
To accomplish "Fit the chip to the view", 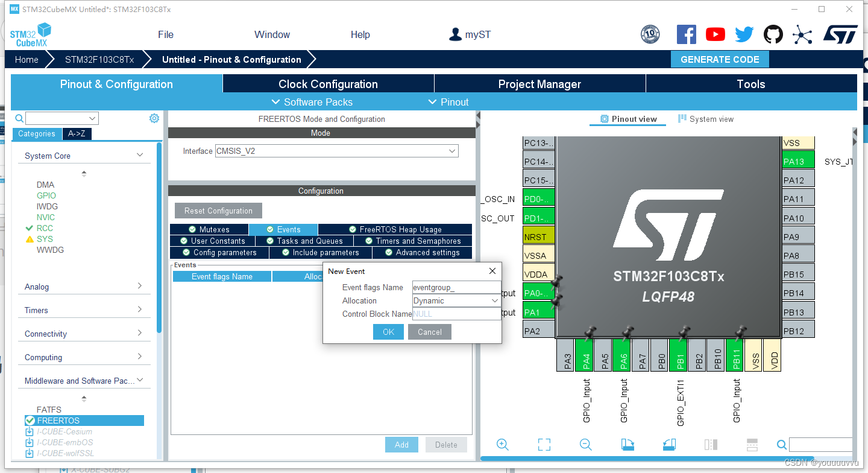I will click(544, 445).
